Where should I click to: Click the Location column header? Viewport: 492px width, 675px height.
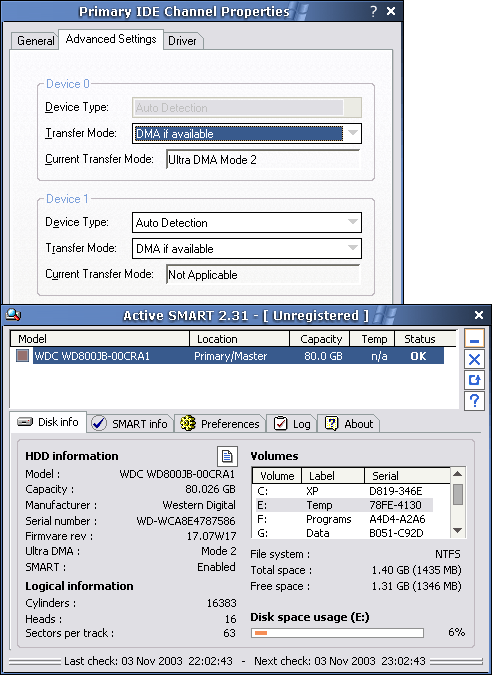click(239, 339)
